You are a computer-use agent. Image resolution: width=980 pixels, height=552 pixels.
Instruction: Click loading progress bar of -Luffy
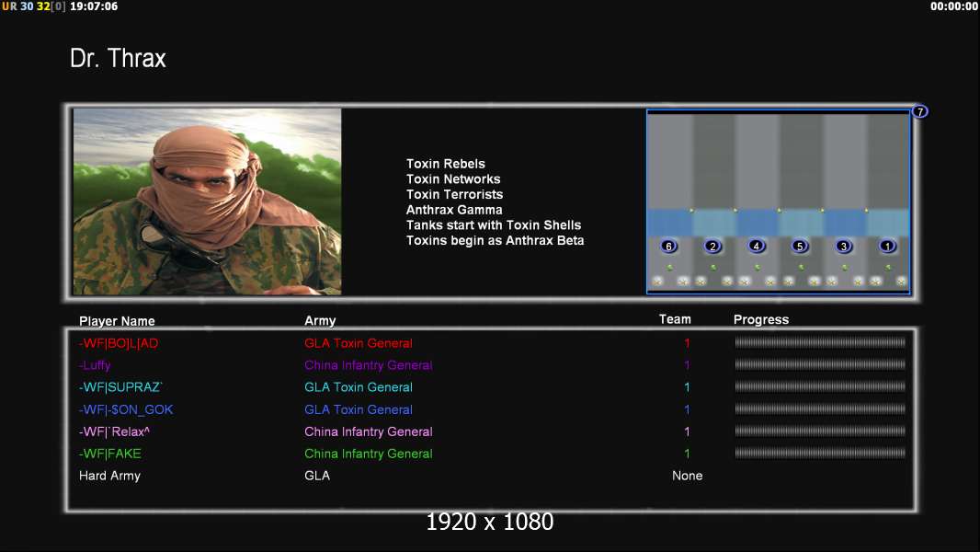click(x=820, y=364)
